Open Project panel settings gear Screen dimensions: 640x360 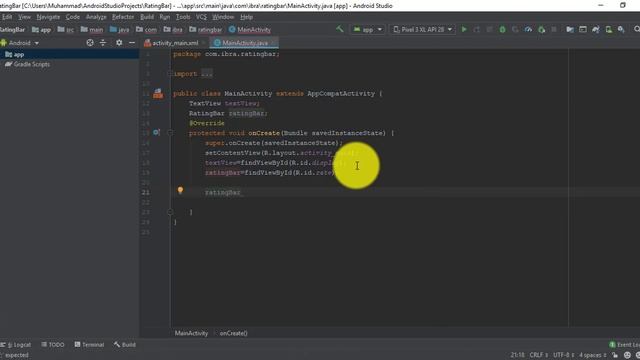(119, 42)
